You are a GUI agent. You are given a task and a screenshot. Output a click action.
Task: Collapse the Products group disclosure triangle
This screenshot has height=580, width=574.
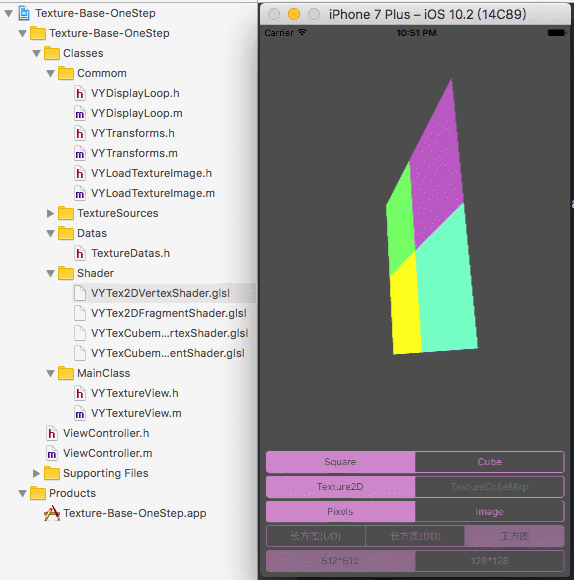pyautogui.click(x=23, y=493)
